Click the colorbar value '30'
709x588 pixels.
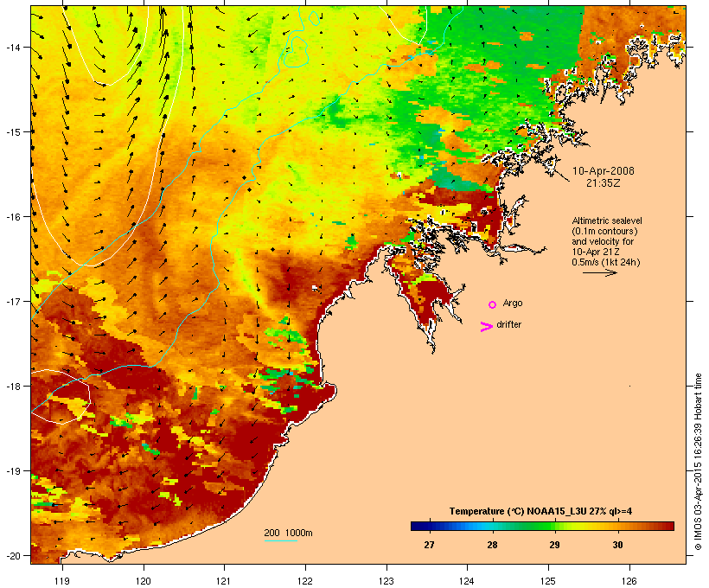(617, 545)
